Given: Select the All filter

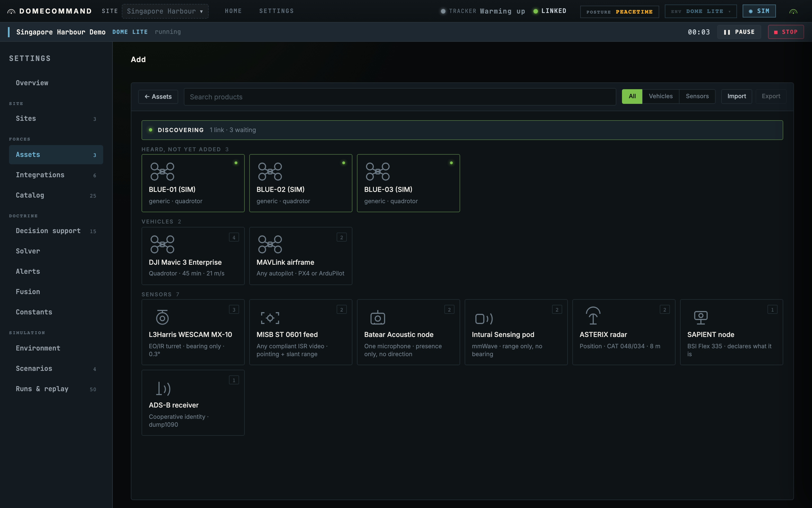Looking at the screenshot, I should point(632,97).
